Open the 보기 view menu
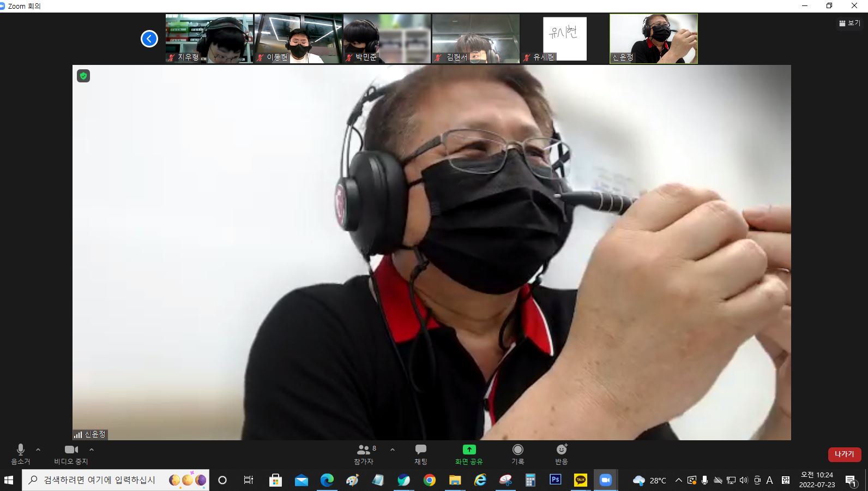Screen dimensions: 868x491 [849, 23]
